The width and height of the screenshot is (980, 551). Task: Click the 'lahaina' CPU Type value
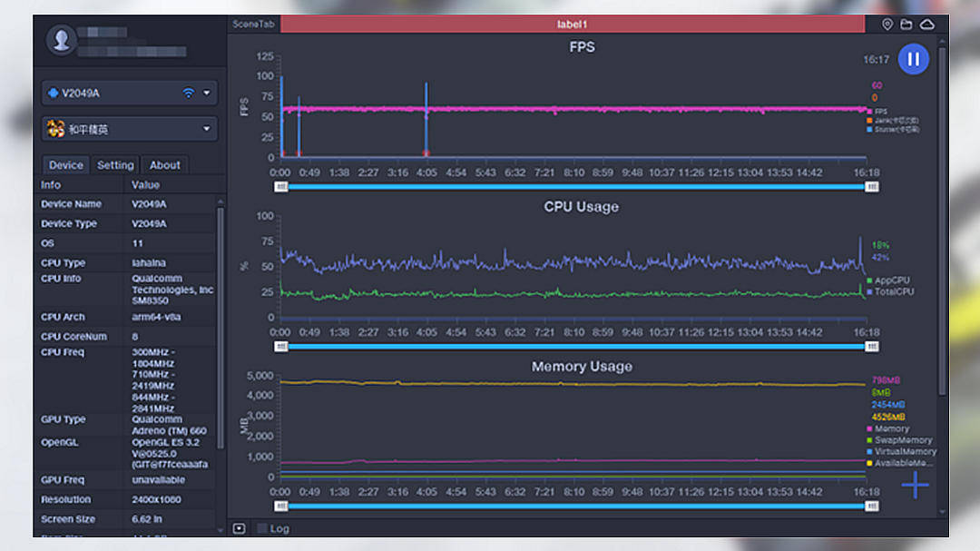click(149, 262)
